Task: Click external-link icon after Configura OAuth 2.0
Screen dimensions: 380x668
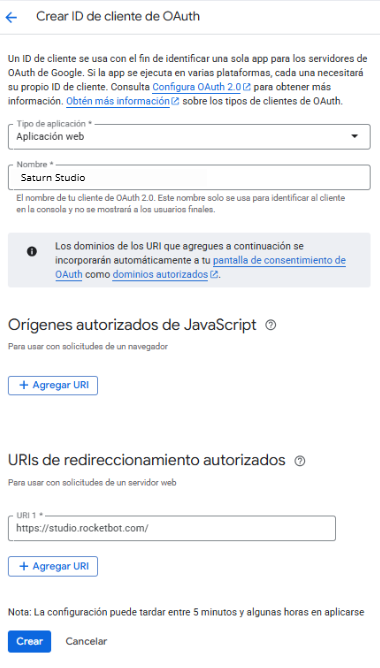Action: (x=246, y=87)
